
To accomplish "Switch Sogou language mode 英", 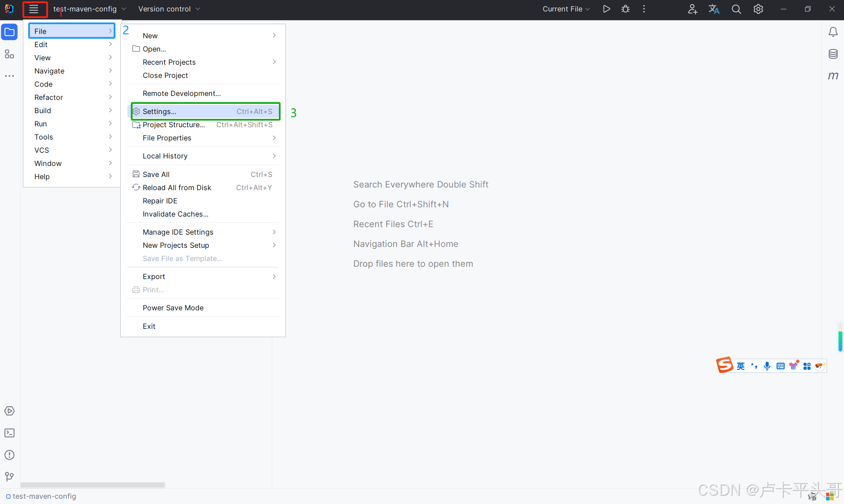I will click(741, 366).
